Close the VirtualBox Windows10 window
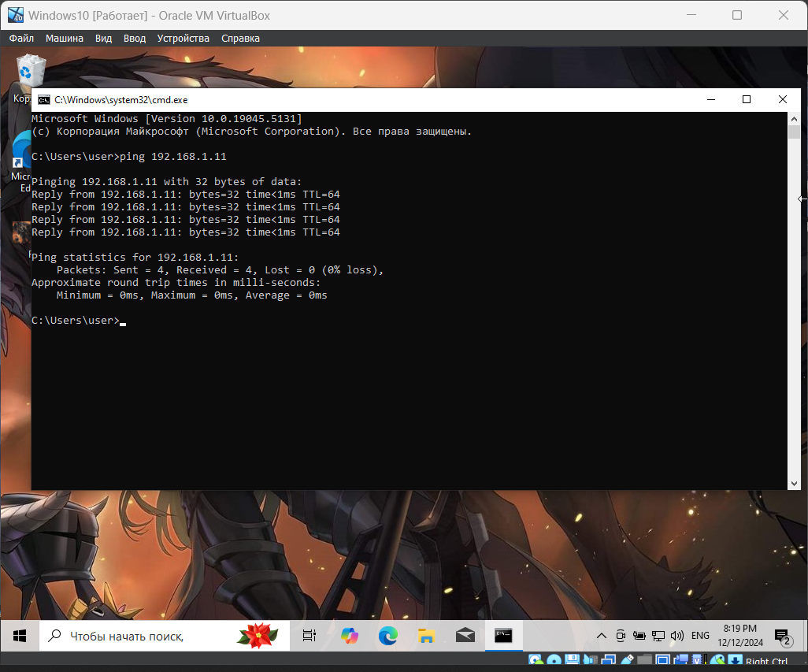This screenshot has height=672, width=808. [784, 15]
